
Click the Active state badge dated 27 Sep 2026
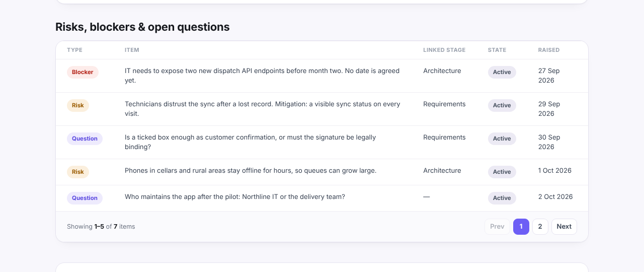(x=502, y=72)
